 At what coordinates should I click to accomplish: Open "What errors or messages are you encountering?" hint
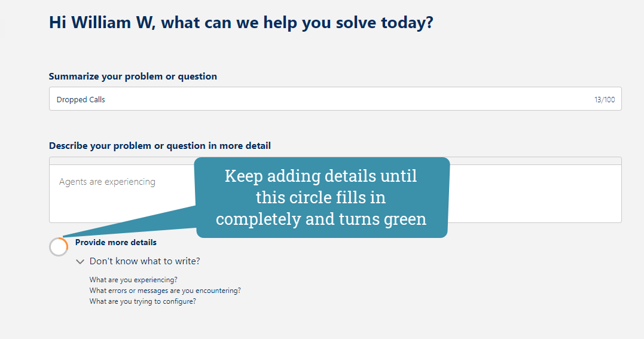[165, 291]
